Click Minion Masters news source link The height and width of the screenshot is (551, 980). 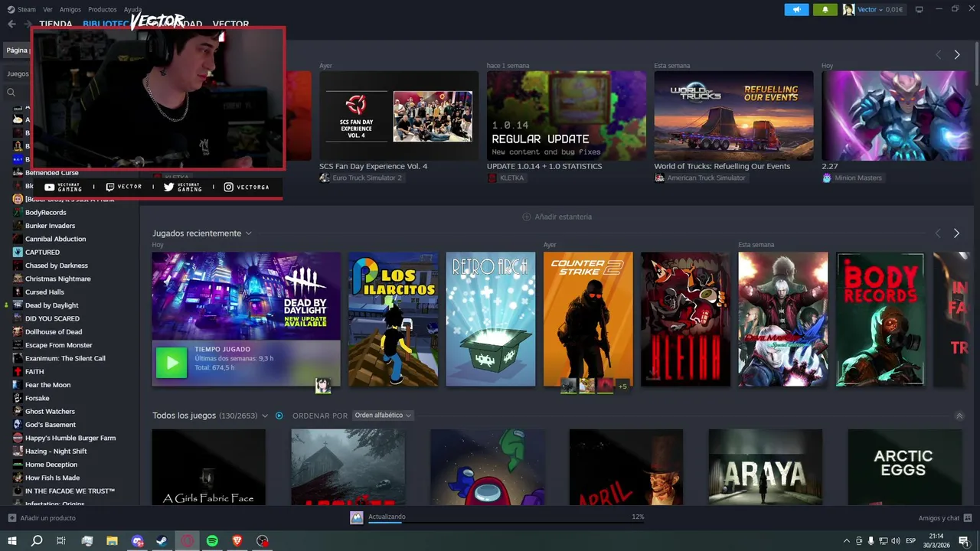[859, 178]
